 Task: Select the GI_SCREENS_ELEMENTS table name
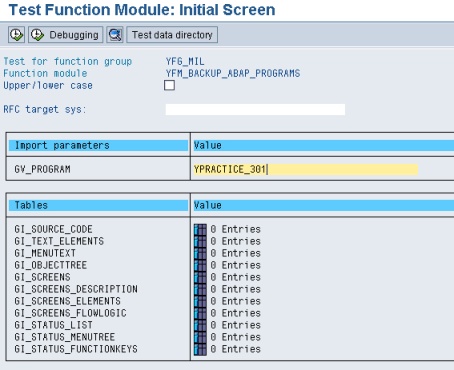67,301
